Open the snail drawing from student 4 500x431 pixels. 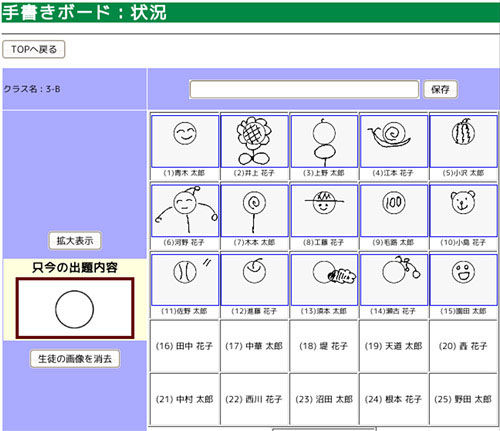click(x=394, y=141)
